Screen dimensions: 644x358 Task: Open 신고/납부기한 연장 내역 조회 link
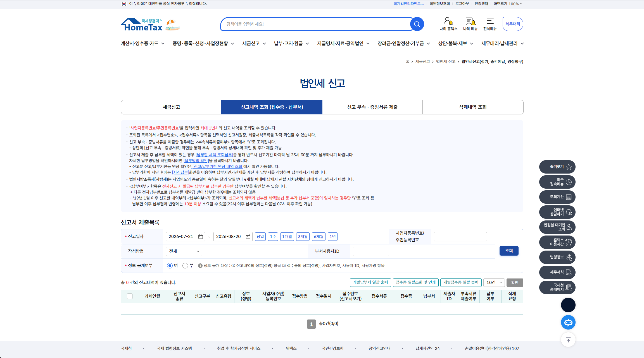pyautogui.click(x=218, y=167)
